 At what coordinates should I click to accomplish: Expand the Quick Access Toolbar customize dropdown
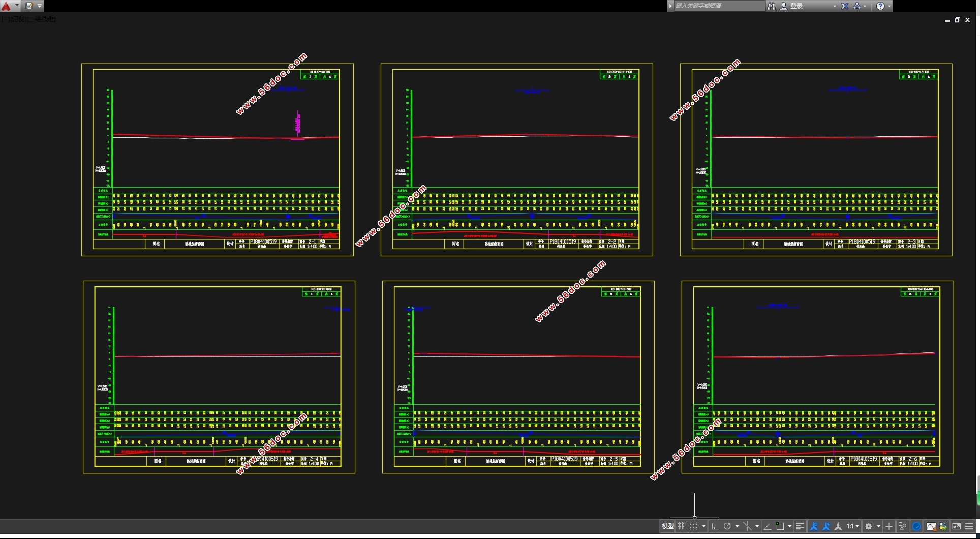pos(40,6)
